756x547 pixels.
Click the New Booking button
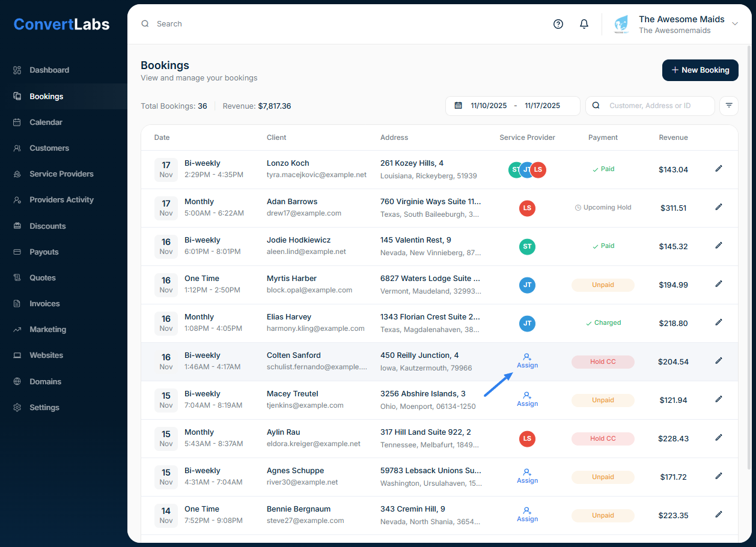pyautogui.click(x=700, y=70)
